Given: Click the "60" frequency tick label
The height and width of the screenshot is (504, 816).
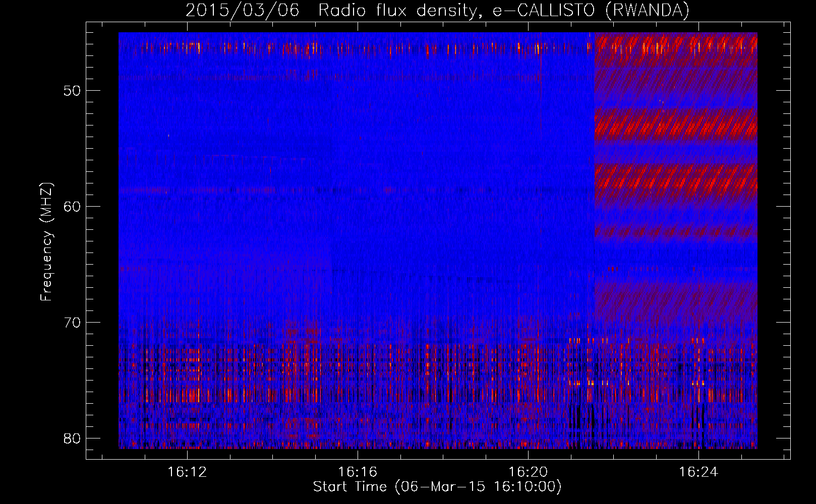Looking at the screenshot, I should [73, 207].
